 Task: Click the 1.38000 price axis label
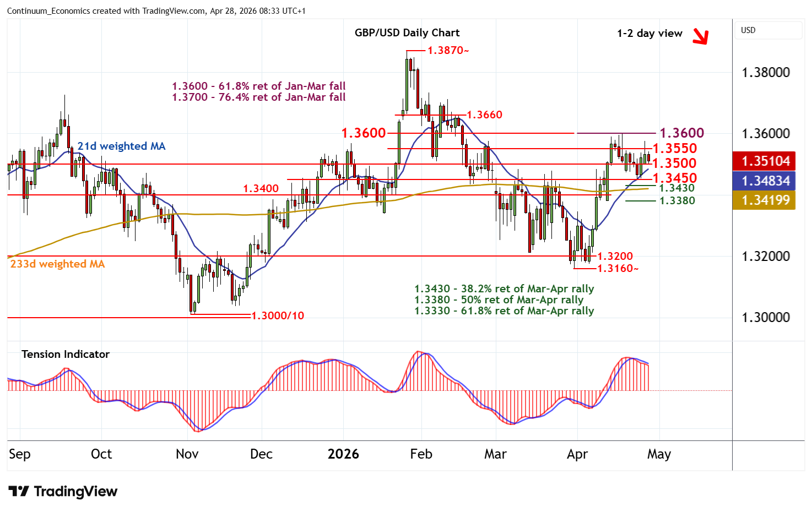pyautogui.click(x=765, y=73)
